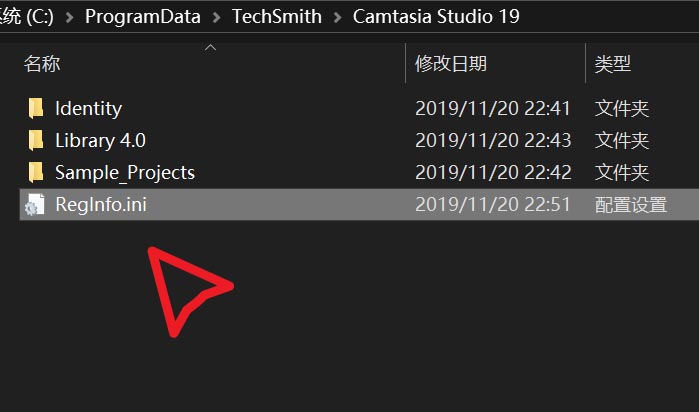Click the sort arrow above 名称 column
Screen dimensions: 699x412
(210, 46)
